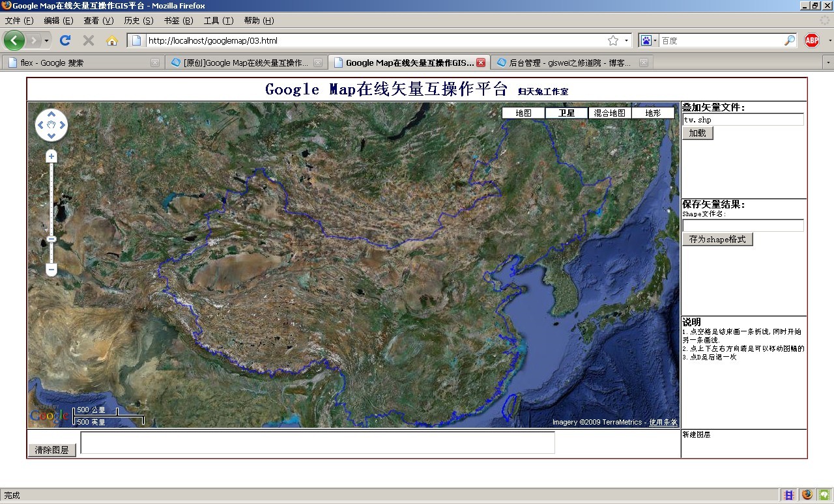Close the [原创]Google Map tab
This screenshot has width=834, height=504.
(x=317, y=63)
